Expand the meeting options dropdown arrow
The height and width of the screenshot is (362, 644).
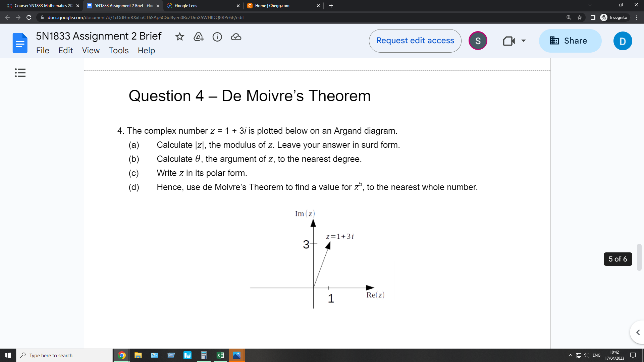click(523, 41)
